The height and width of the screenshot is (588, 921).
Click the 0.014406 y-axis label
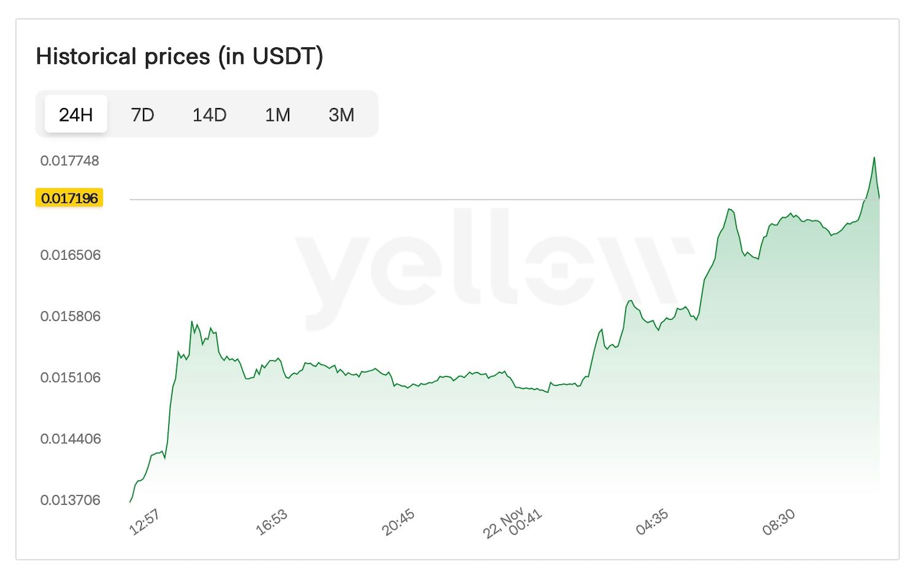click(70, 439)
